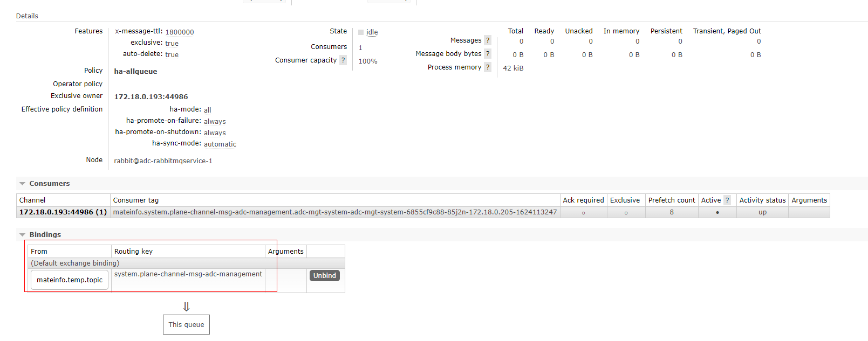The image size is (868, 341).
Task: Click the idle state label
Action: pos(372,32)
